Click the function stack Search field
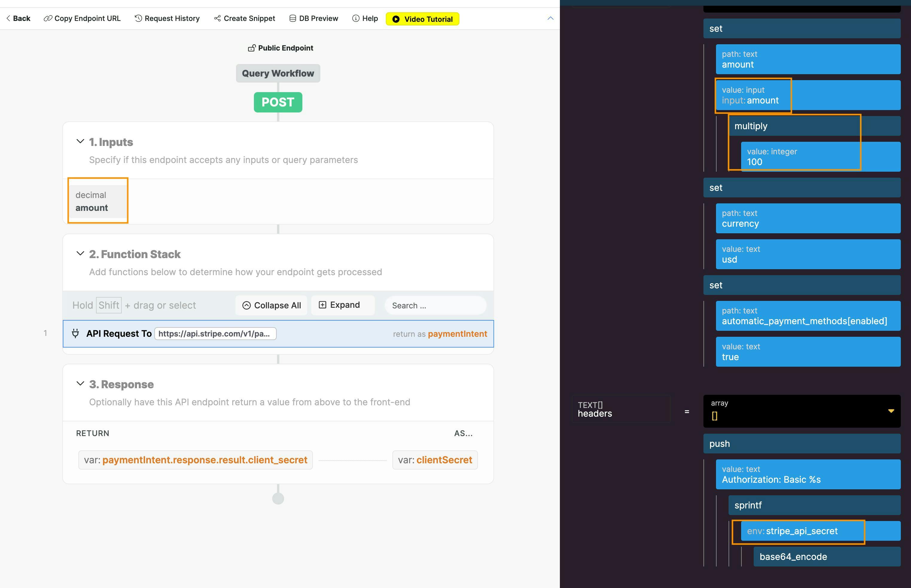This screenshot has height=588, width=911. click(435, 305)
